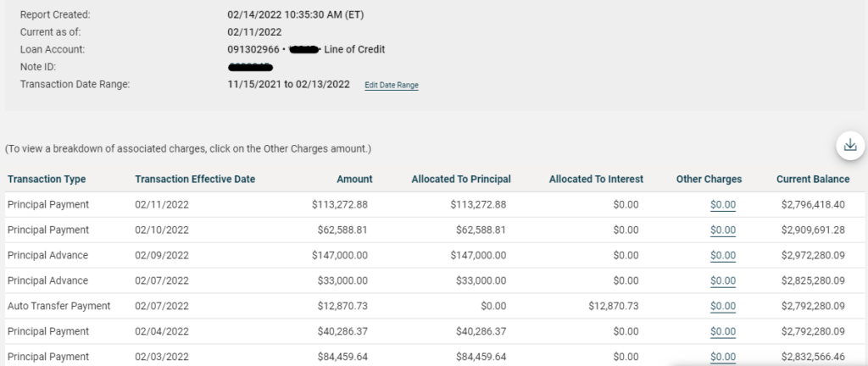Open Other Charges for 02/11/2022 payment
The height and width of the screenshot is (366, 868).
pyautogui.click(x=723, y=204)
